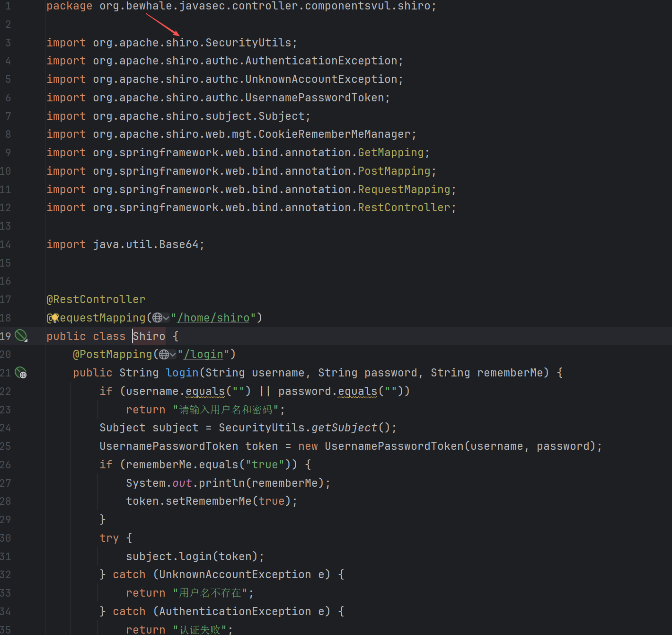The image size is (672, 635).
Task: Click line number 3 in the gutter
Action: (x=8, y=43)
